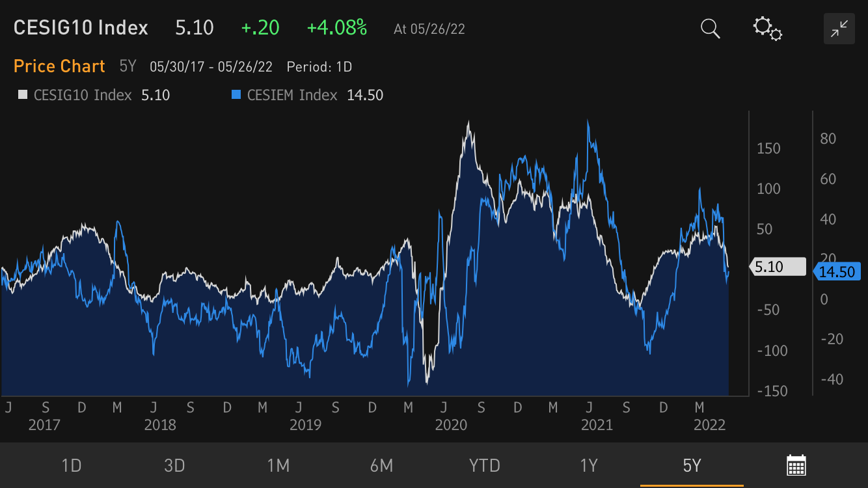Open the calendar date range picker

pos(796,465)
